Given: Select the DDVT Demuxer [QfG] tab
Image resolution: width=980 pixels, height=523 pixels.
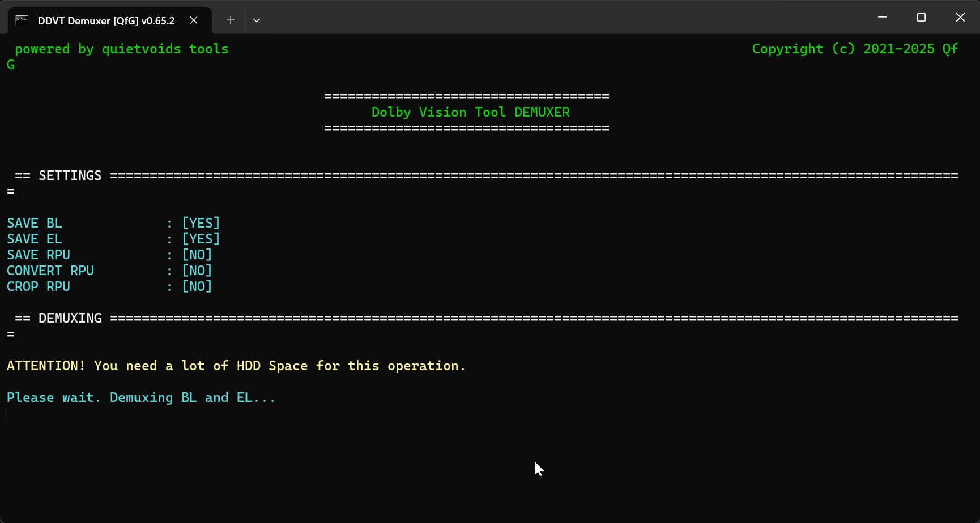Looking at the screenshot, I should [106, 20].
